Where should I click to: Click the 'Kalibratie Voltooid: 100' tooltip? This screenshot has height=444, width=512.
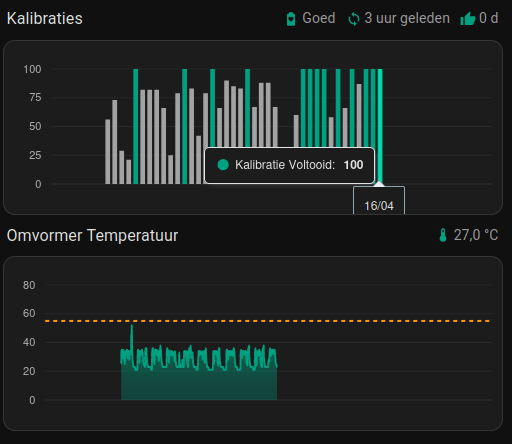290,165
